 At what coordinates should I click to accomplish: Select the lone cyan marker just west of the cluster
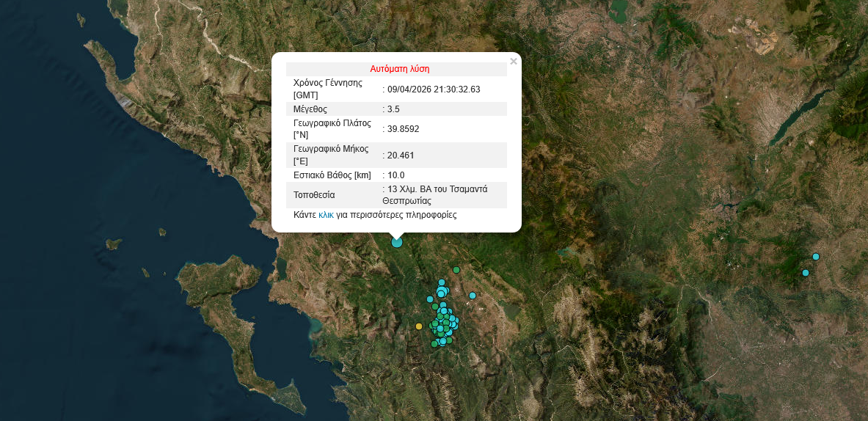(x=430, y=299)
